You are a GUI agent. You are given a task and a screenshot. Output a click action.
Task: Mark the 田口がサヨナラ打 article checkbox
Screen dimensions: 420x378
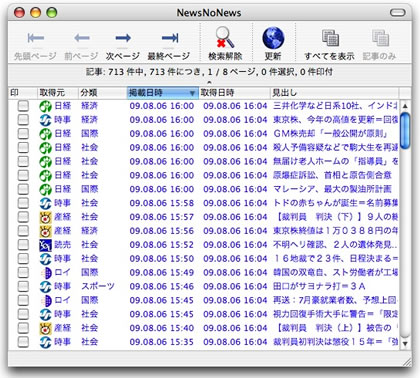point(23,287)
